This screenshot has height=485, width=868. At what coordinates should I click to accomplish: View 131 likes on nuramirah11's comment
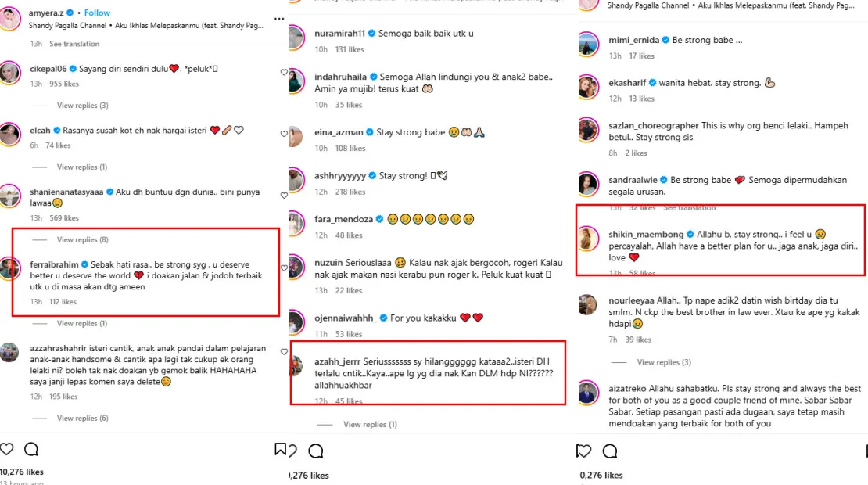click(x=350, y=49)
